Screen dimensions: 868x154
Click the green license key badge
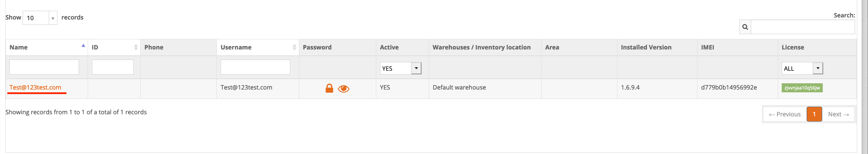click(x=802, y=88)
